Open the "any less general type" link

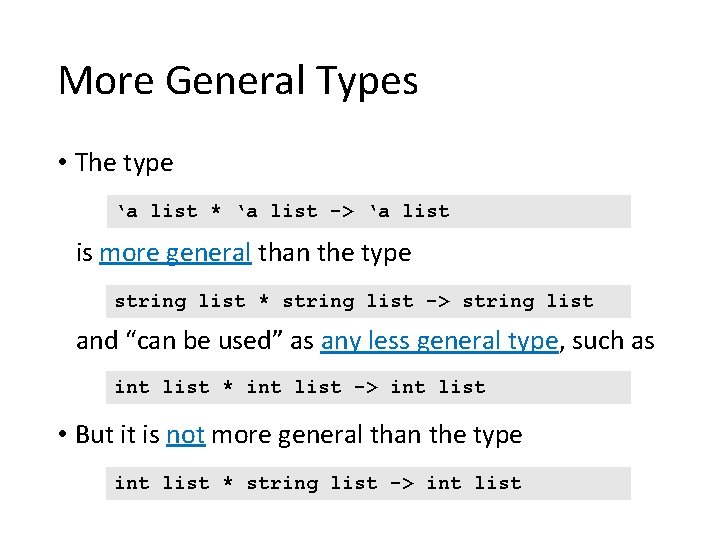click(439, 341)
